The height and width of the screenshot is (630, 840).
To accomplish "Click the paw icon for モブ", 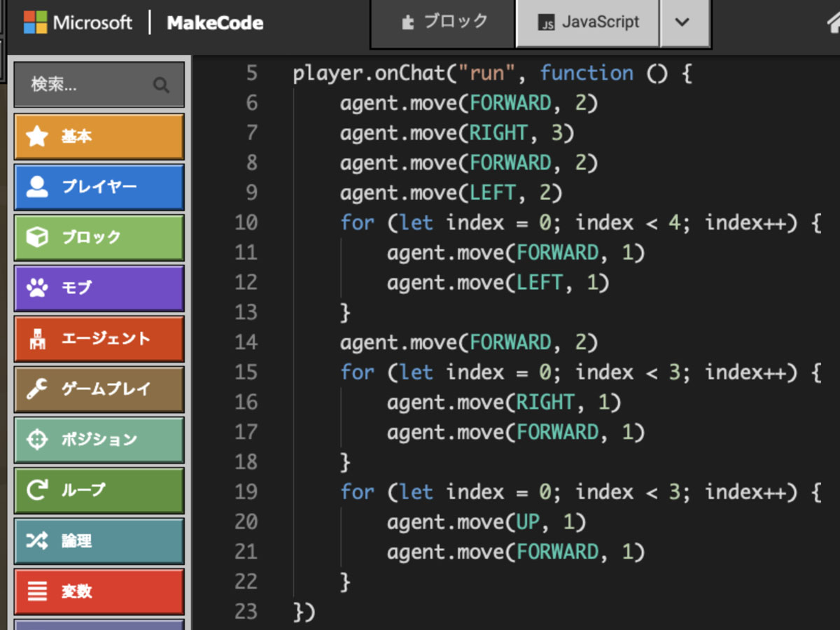I will point(36,288).
